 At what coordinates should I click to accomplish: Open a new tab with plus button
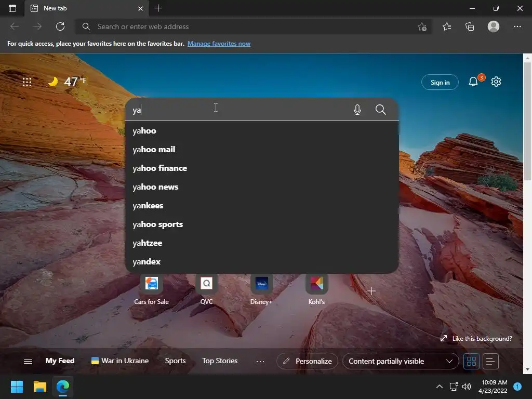coord(158,8)
